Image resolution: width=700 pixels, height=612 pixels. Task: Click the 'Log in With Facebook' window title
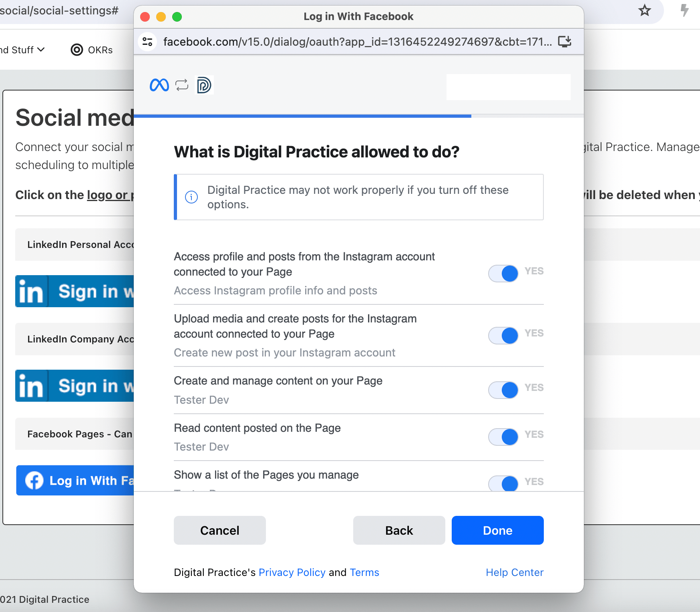click(x=358, y=16)
